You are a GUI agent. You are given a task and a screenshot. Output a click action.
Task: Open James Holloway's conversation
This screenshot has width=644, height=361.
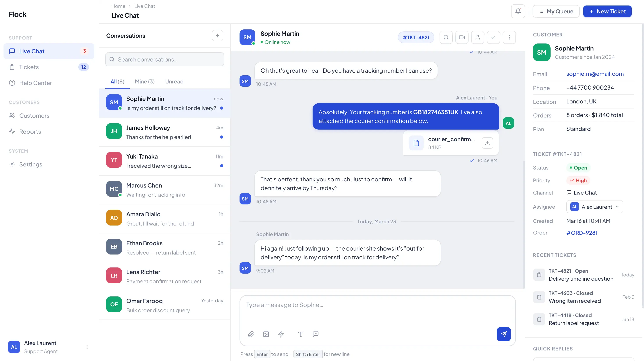point(165,132)
